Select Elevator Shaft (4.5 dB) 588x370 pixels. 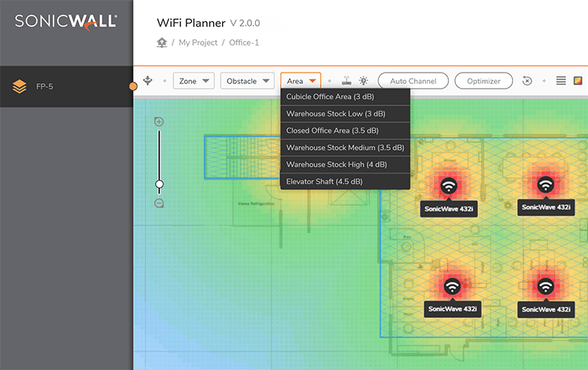tap(345, 181)
